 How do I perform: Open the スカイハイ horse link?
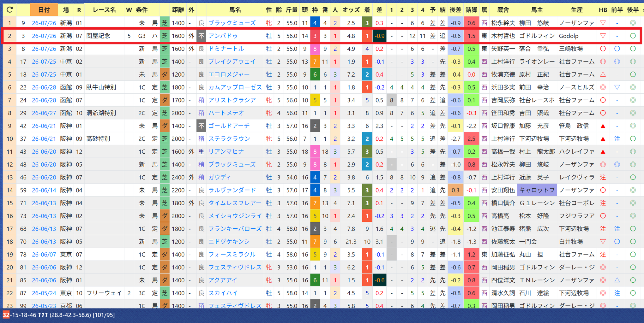click(x=223, y=293)
